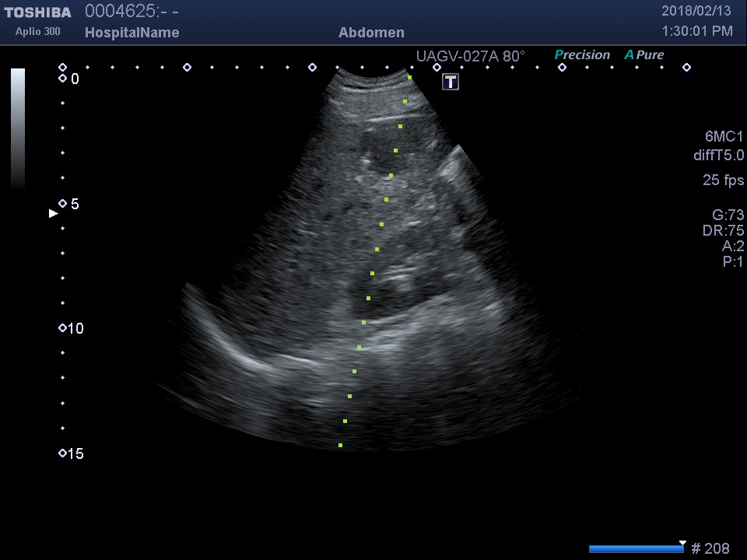
Task: Click the Precision imaging indicator
Action: point(582,55)
